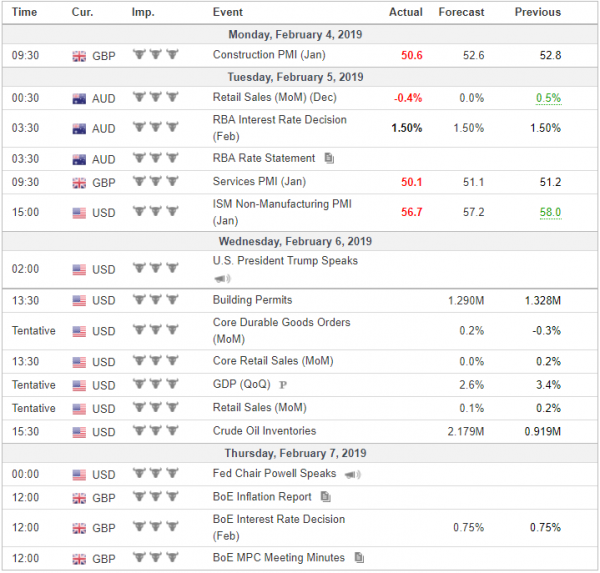The height and width of the screenshot is (573, 600).
Task: Click the 15:30 time of Crude Oil Inventories
Action: pyautogui.click(x=25, y=432)
